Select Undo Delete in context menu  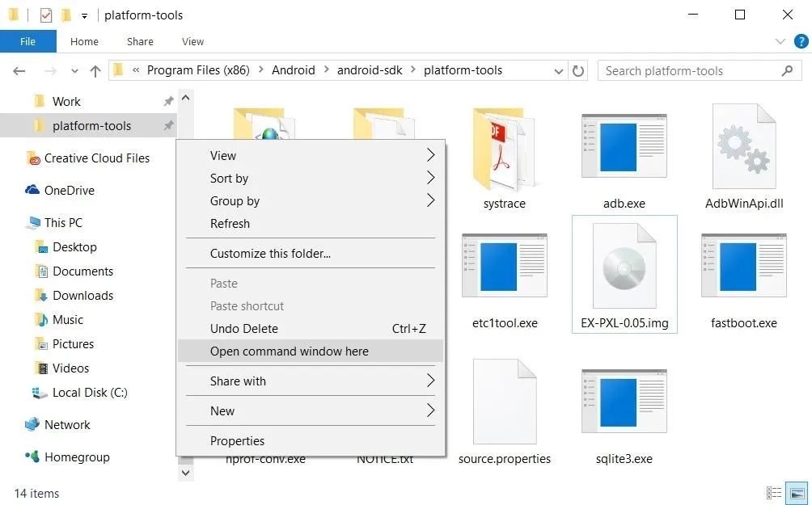[311, 329]
